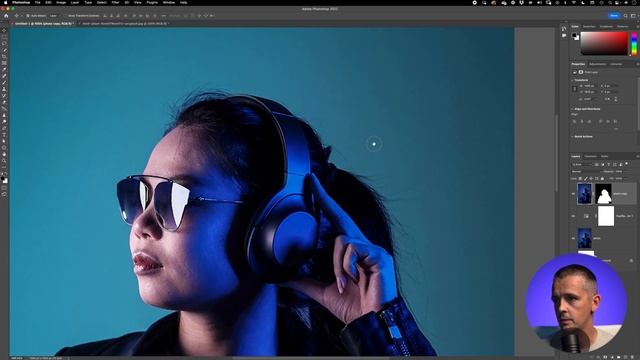
Task: Click the first Align icon in Properties
Action: pyautogui.click(x=574, y=121)
